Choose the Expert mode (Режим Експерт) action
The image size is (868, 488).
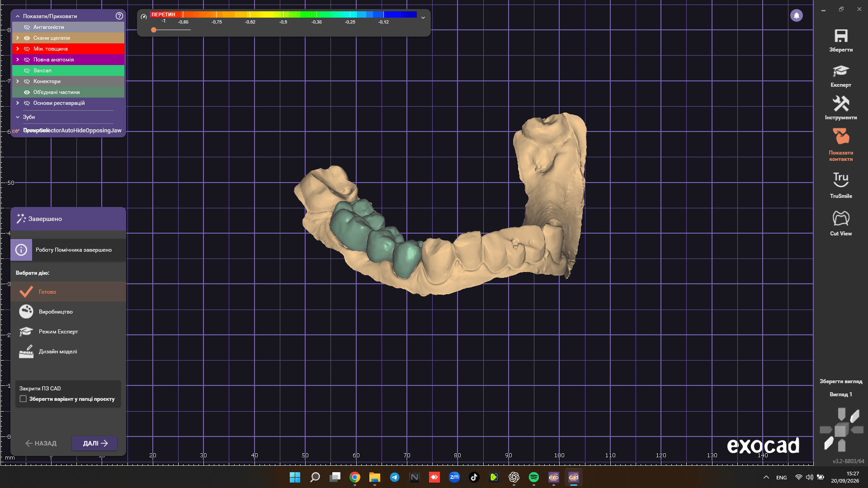click(68, 332)
